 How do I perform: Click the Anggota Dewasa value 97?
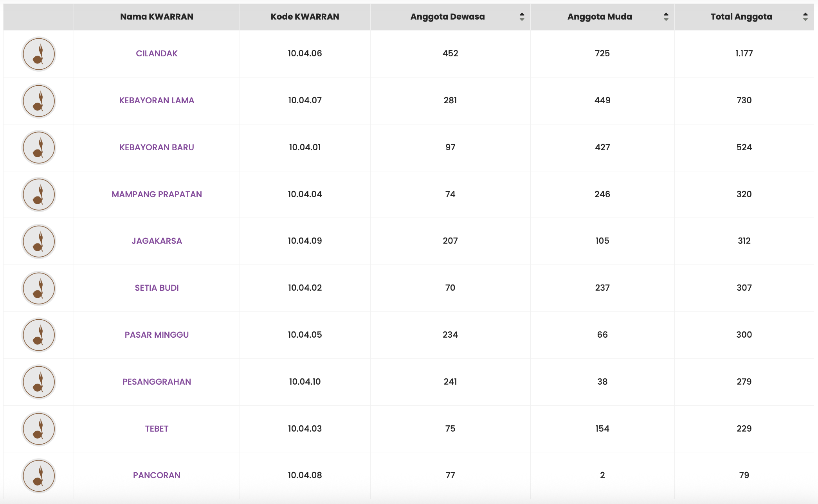point(450,148)
